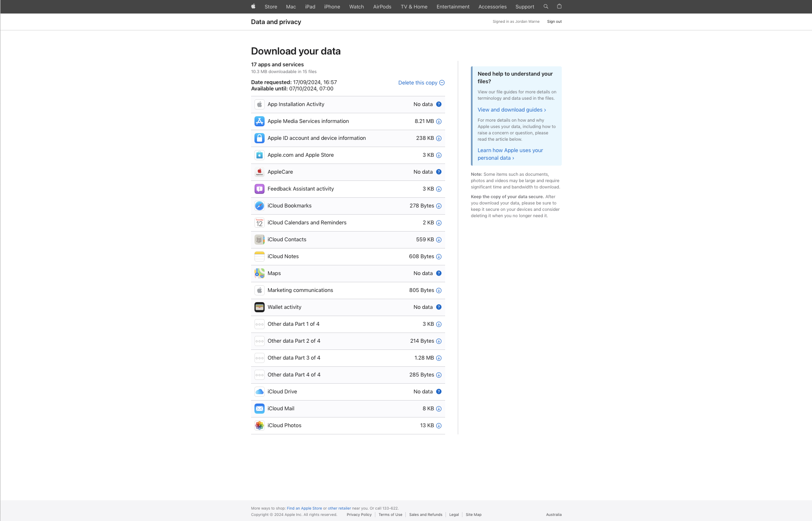Click help icon next to AppleCare
Viewport: 812px width, 521px height.
(x=439, y=172)
